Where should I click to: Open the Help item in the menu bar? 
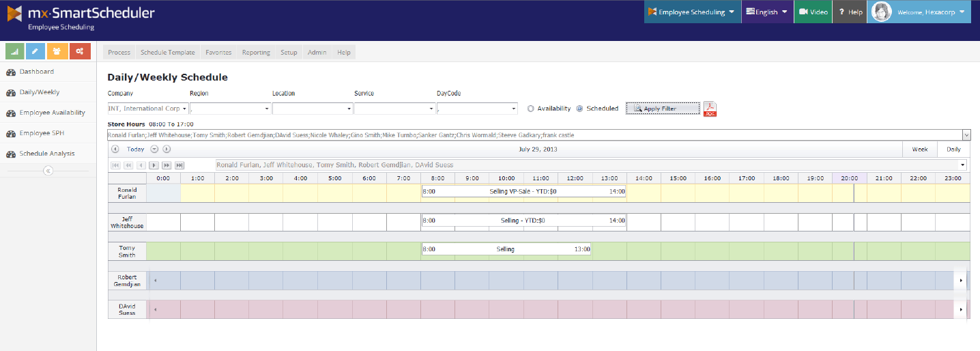pos(344,53)
